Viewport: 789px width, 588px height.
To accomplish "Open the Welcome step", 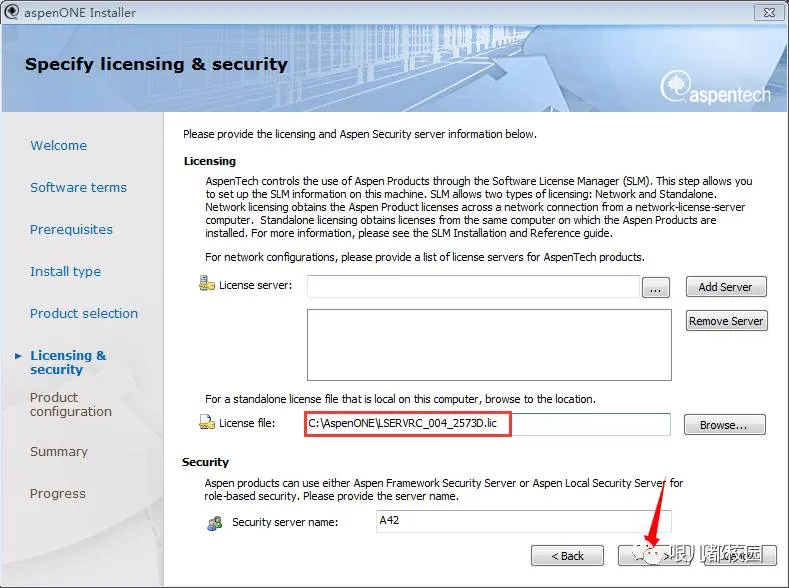I will tap(58, 145).
